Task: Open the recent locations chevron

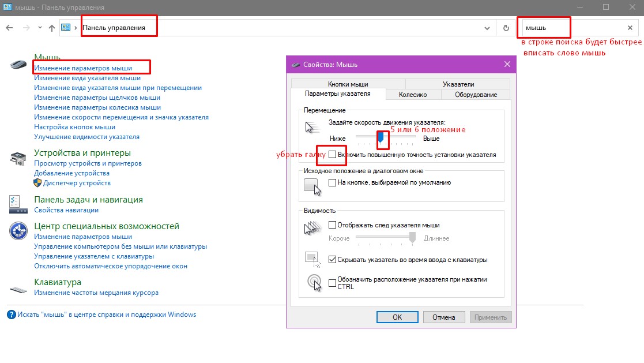Action: click(x=40, y=28)
